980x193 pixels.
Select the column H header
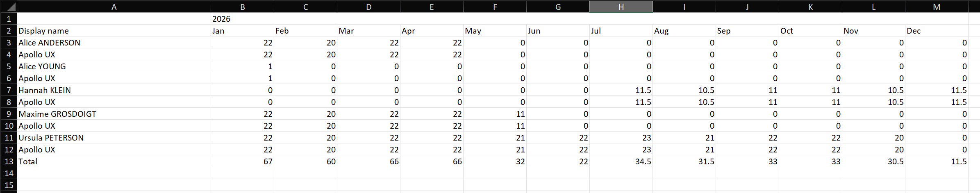click(621, 7)
